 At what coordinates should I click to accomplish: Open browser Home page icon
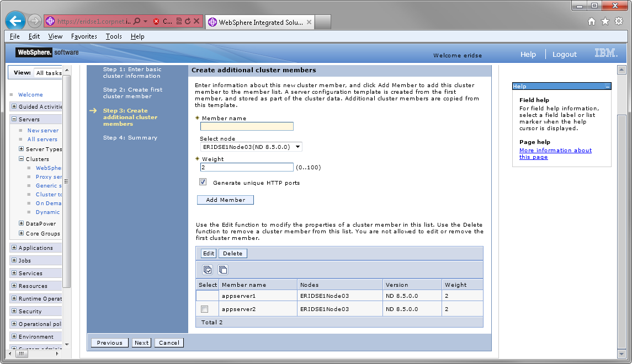point(591,22)
